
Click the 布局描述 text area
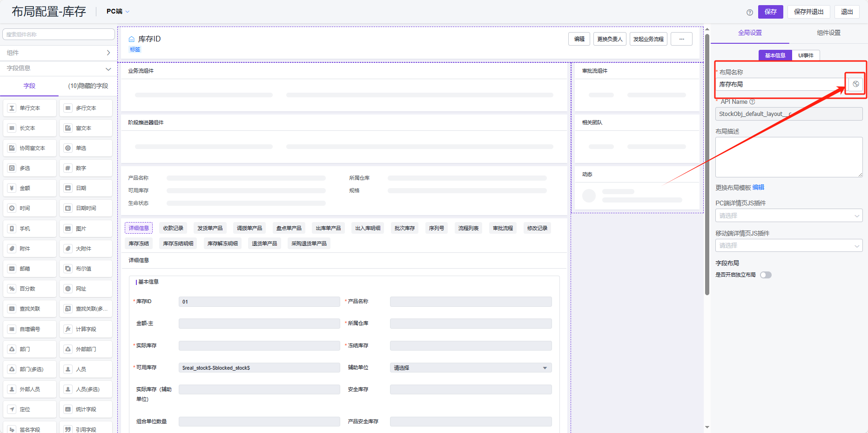click(x=789, y=157)
